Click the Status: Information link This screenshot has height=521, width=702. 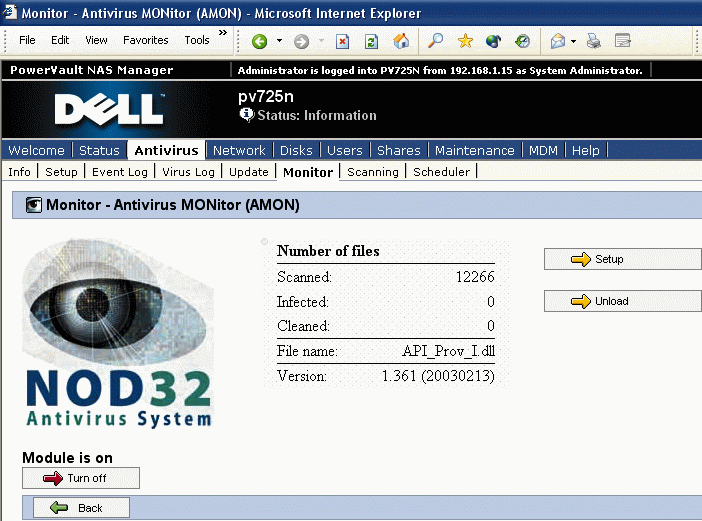(317, 115)
